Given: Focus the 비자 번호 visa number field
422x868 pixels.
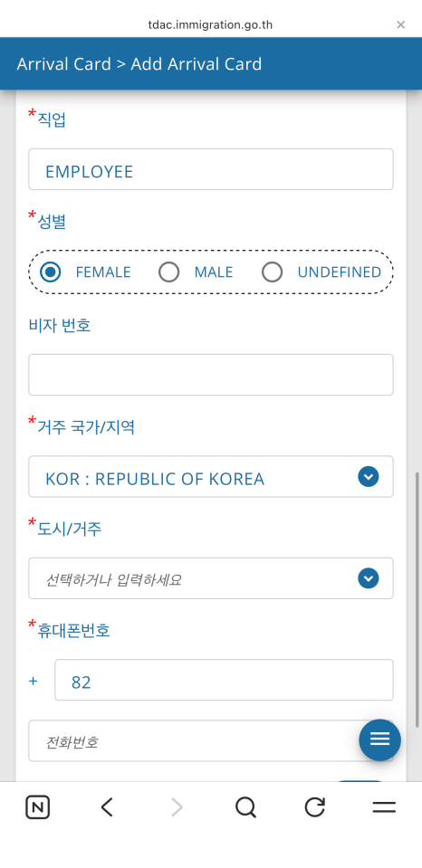Looking at the screenshot, I should tap(211, 375).
